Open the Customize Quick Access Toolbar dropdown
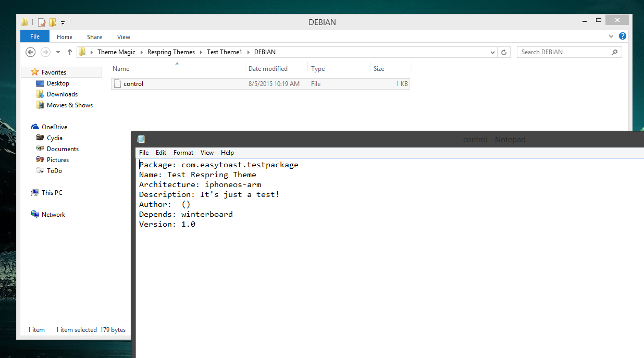Screen dimensions: 644x358 pos(63,22)
